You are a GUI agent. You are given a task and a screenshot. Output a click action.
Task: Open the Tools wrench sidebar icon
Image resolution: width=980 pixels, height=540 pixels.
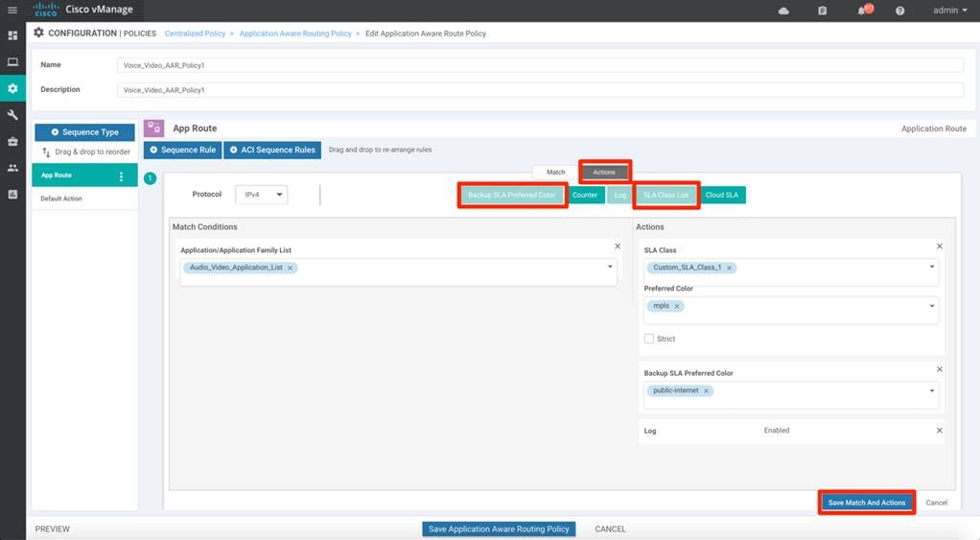(12, 115)
